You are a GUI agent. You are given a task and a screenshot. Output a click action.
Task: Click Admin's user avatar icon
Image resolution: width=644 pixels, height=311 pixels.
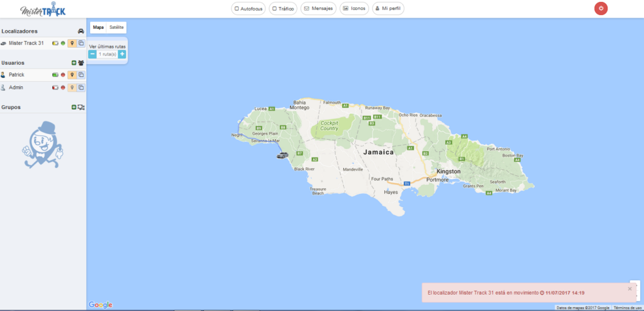pyautogui.click(x=3, y=88)
